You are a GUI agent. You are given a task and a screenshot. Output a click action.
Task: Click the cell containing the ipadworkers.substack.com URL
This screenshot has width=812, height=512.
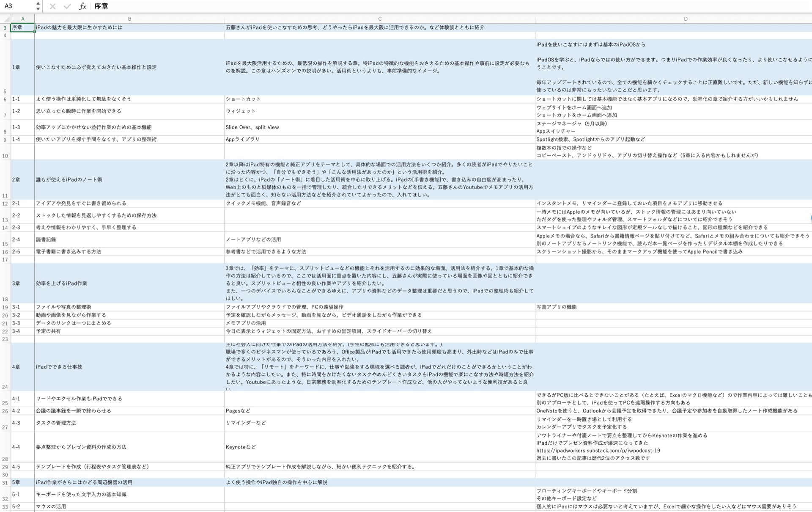coord(673,447)
